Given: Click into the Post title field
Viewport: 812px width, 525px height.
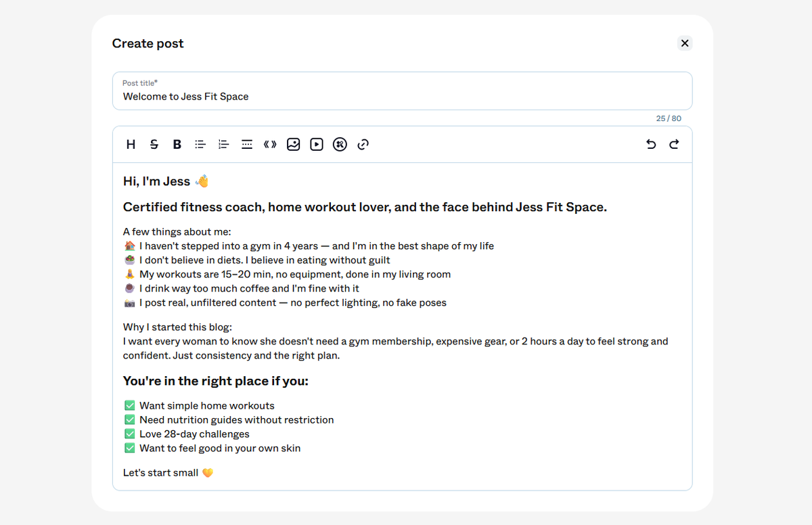Looking at the screenshot, I should [403, 91].
